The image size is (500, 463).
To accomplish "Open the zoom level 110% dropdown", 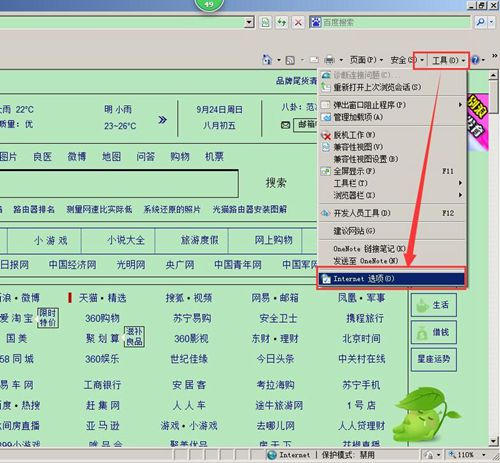I will click(484, 455).
